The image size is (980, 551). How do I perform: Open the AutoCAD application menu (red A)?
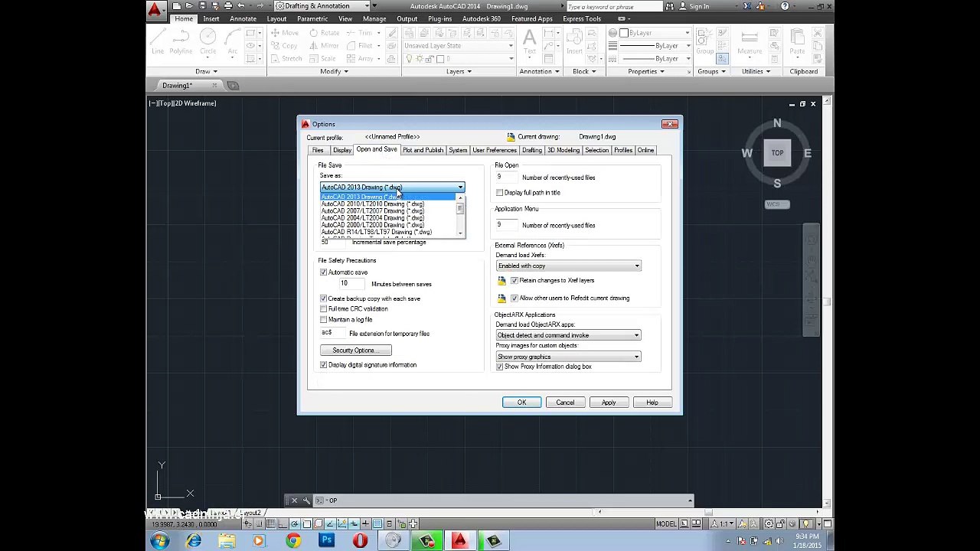tap(155, 10)
